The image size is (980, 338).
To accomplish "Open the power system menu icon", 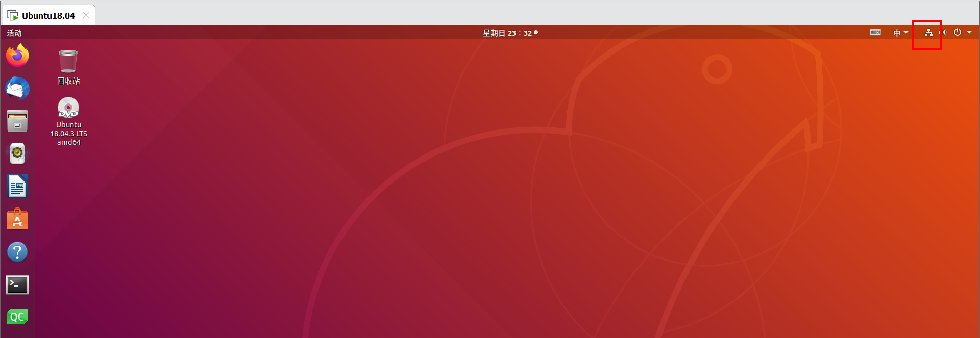I will point(958,33).
